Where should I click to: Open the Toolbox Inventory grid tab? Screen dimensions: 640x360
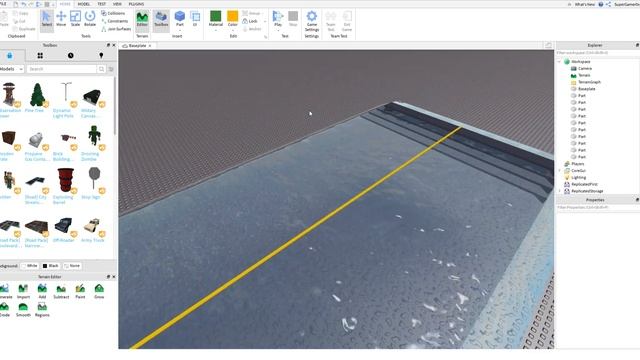click(40, 56)
